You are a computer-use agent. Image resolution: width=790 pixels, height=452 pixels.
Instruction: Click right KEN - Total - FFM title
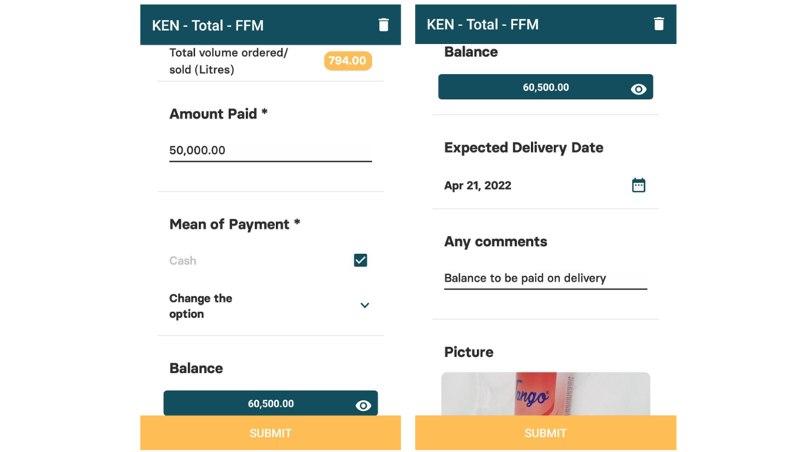[x=482, y=24]
